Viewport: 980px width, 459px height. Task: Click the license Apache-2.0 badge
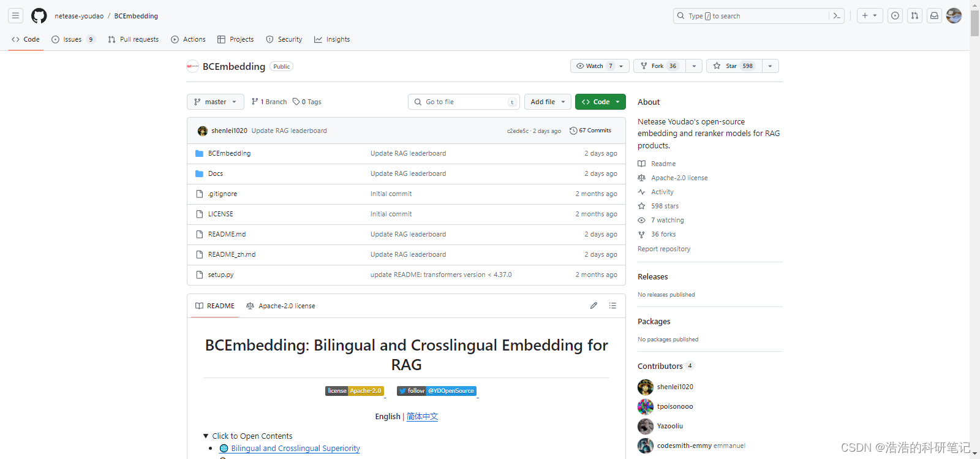point(355,391)
